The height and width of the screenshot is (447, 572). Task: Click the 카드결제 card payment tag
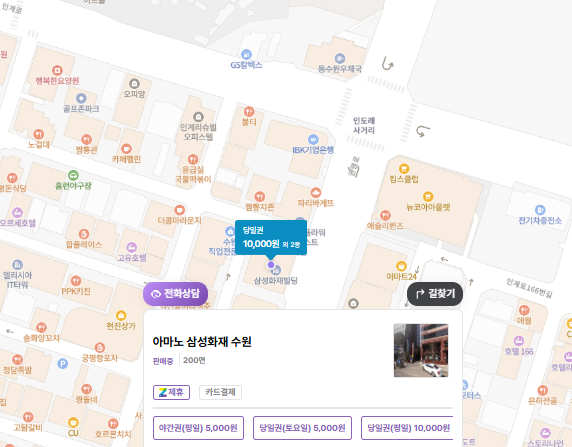click(220, 392)
